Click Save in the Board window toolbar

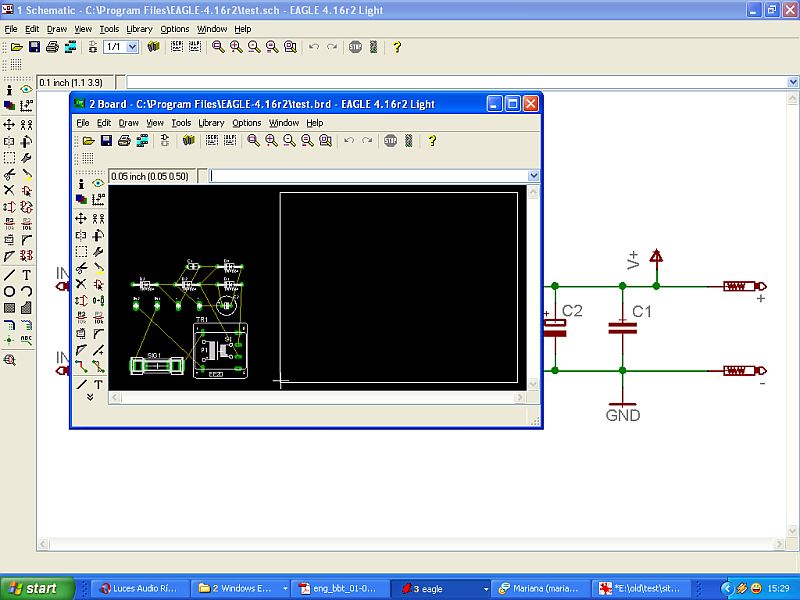(106, 141)
